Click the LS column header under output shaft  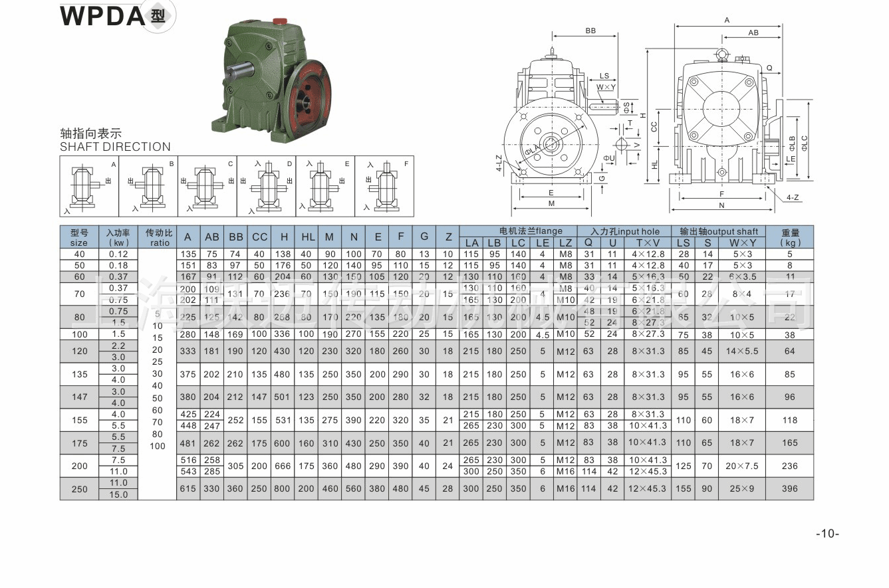[x=684, y=243]
